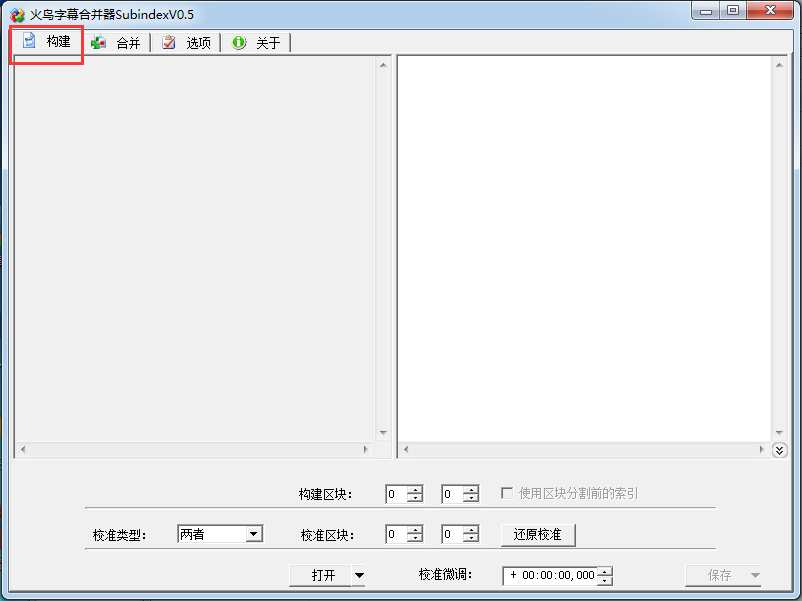Click the 还原校准 button
The image size is (802, 601).
pos(538,534)
